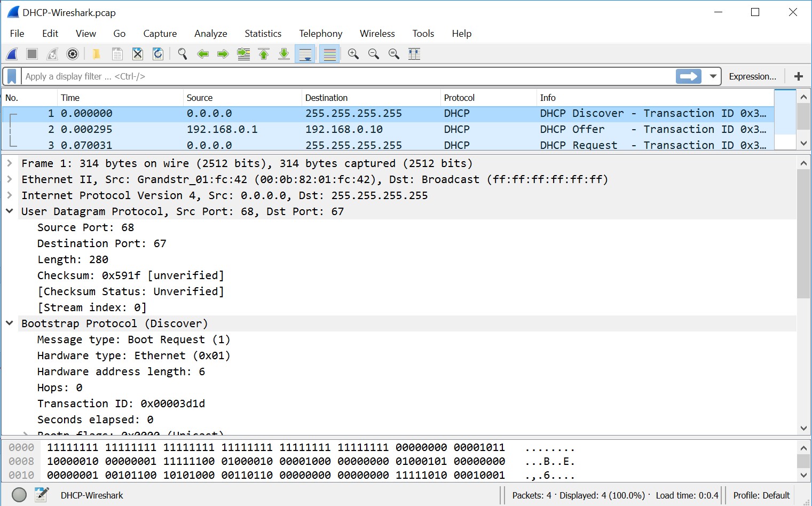Click the packet bytes scrollbar down arrow

coord(803,475)
